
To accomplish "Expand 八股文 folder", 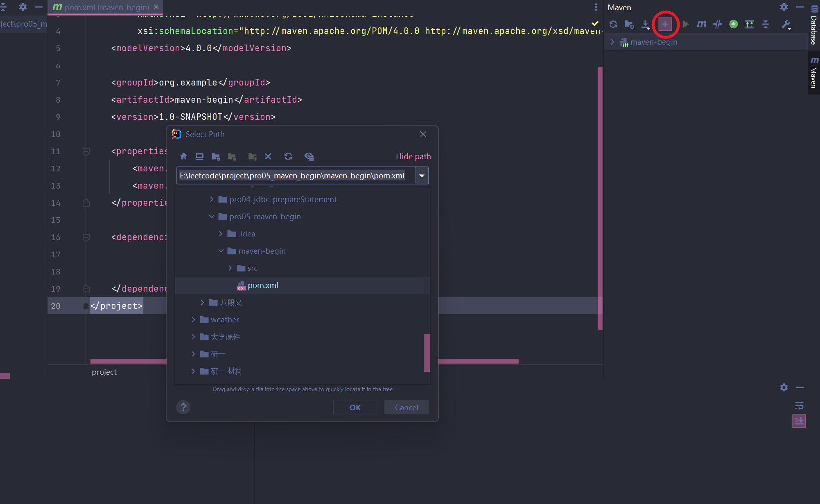I will 202,302.
